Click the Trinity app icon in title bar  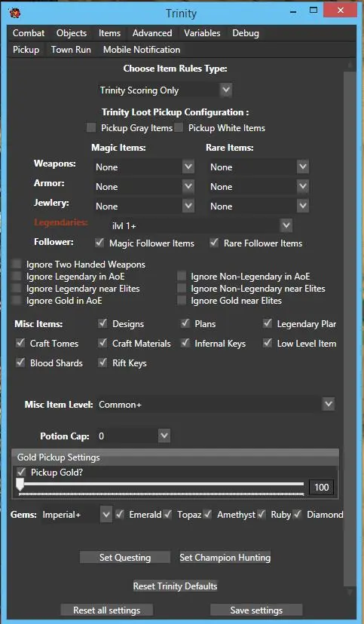(14, 13)
